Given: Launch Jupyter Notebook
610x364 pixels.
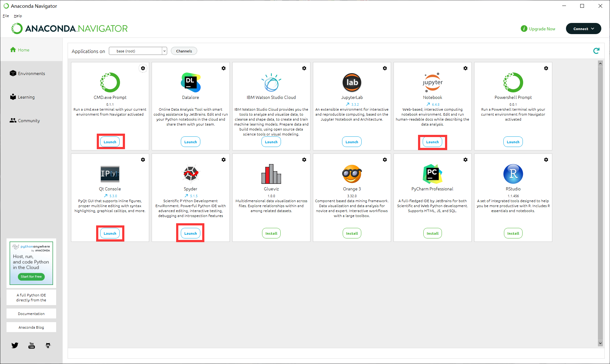Looking at the screenshot, I should 432,142.
